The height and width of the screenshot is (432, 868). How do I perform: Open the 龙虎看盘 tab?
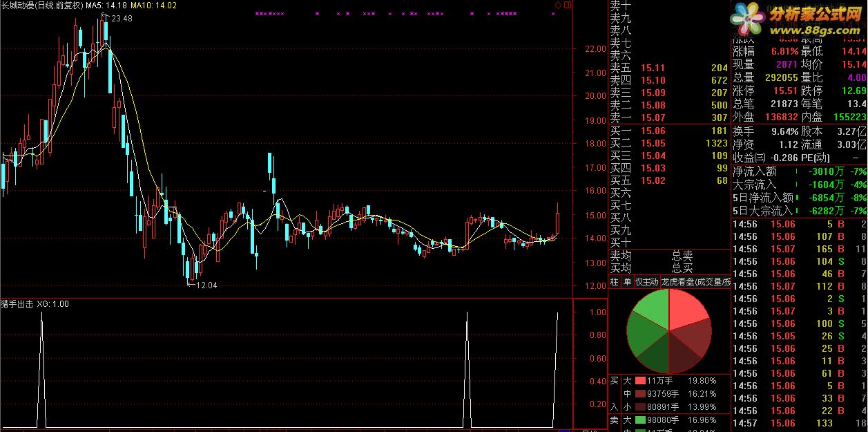[x=695, y=282]
